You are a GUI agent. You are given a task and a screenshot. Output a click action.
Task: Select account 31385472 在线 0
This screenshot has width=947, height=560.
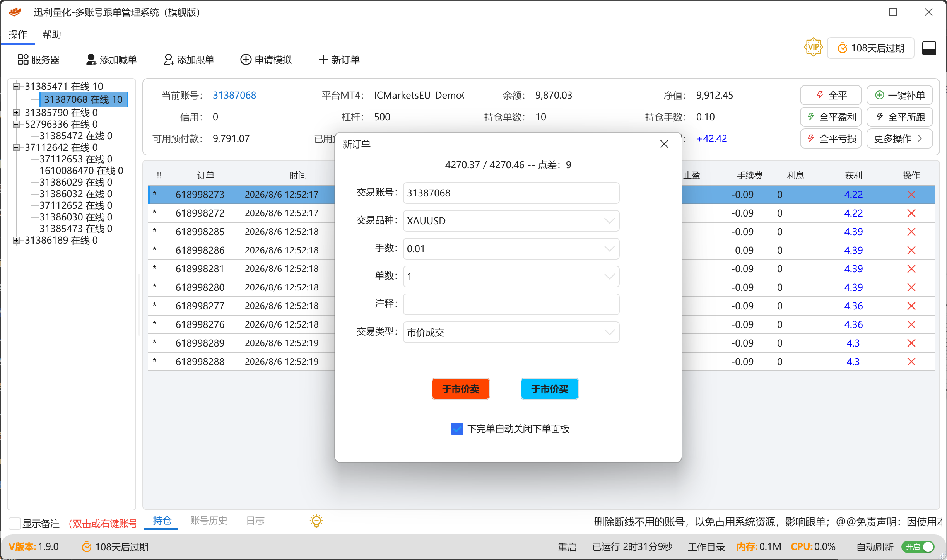(x=76, y=136)
